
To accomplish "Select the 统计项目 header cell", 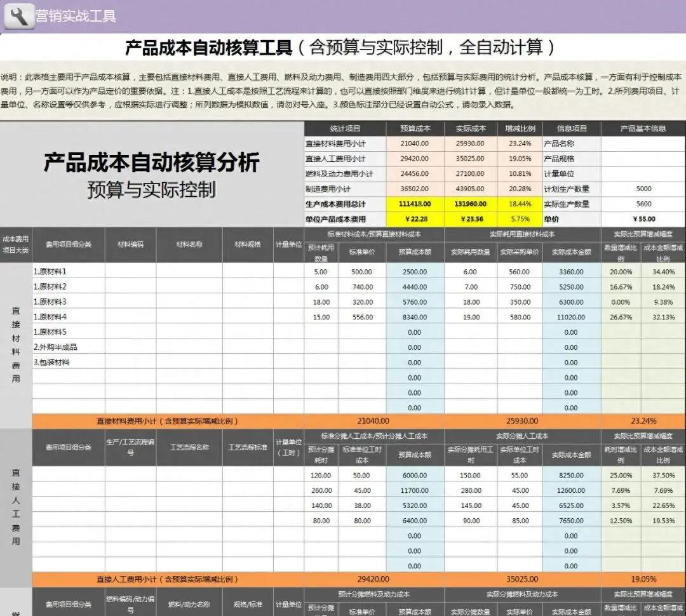I will tap(345, 129).
